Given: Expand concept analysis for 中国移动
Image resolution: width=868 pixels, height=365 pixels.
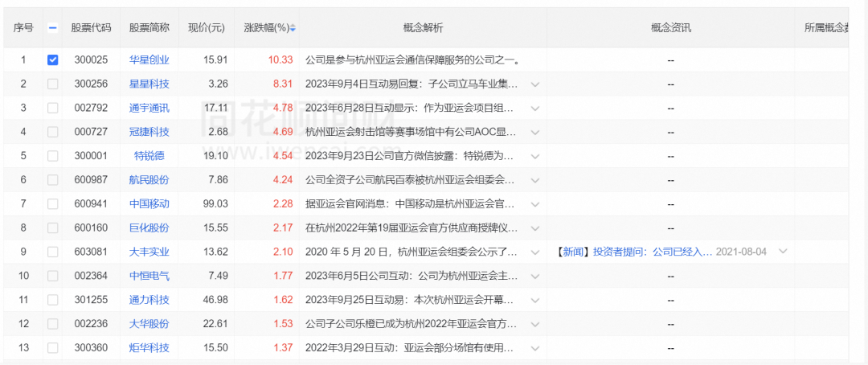Looking at the screenshot, I should [534, 204].
